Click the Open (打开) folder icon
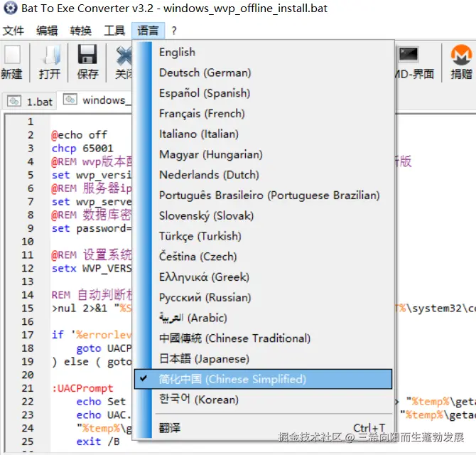This screenshot has height=455, width=476. [x=50, y=55]
